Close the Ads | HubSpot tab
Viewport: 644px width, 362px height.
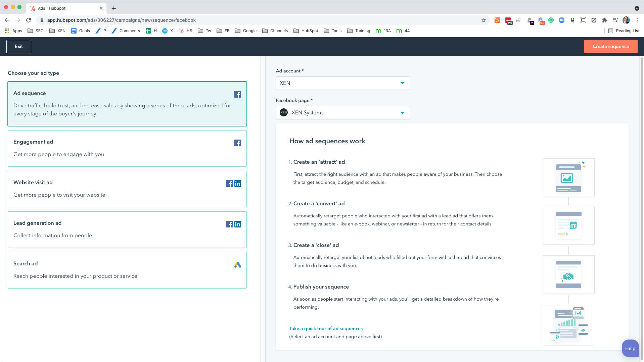coord(101,8)
